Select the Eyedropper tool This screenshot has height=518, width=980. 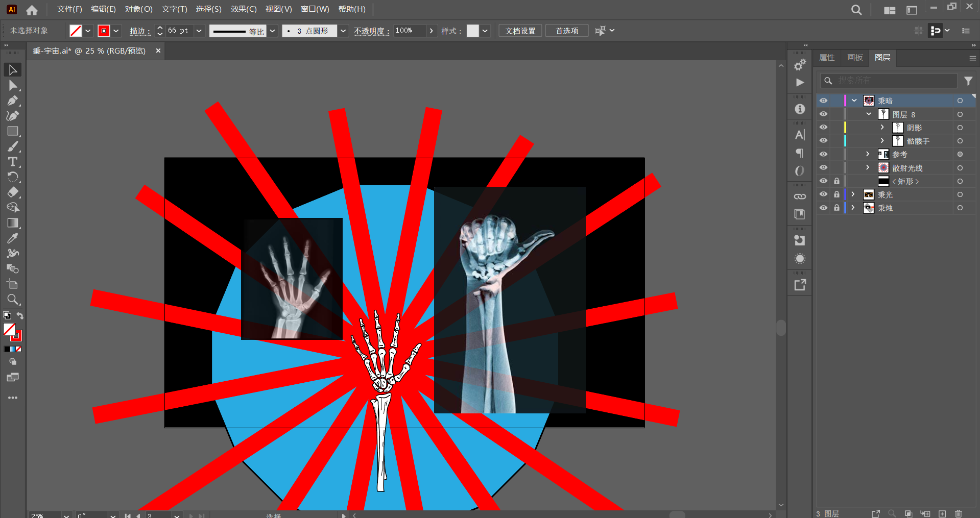(13, 238)
